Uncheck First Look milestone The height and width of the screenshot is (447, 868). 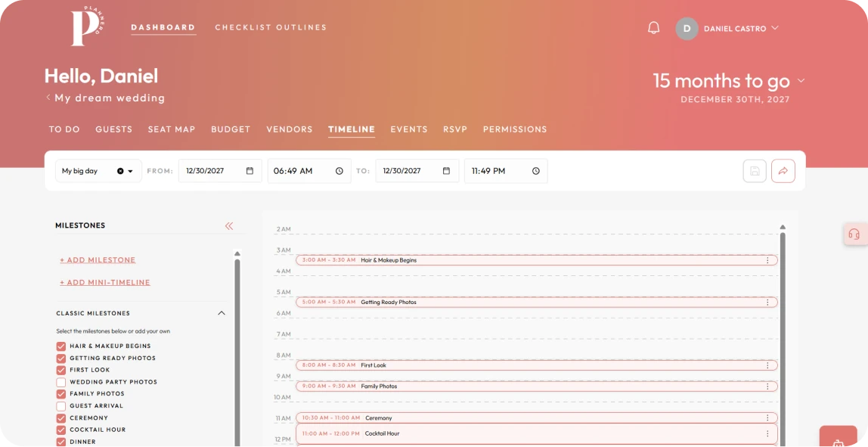tap(61, 370)
